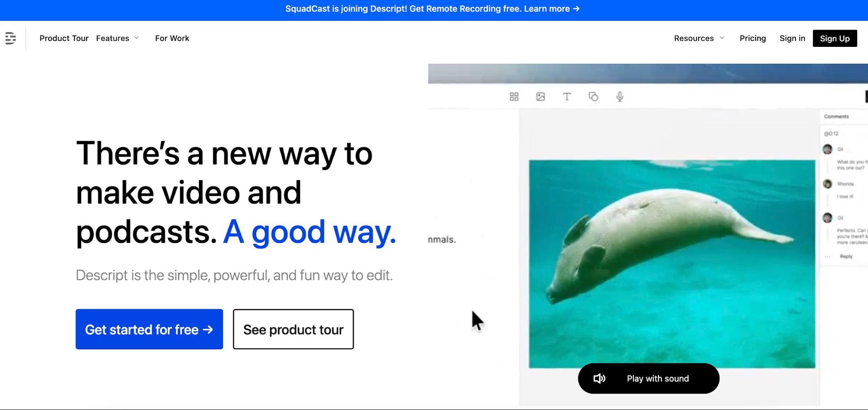Click the Sign in link
This screenshot has height=410, width=868.
792,38
